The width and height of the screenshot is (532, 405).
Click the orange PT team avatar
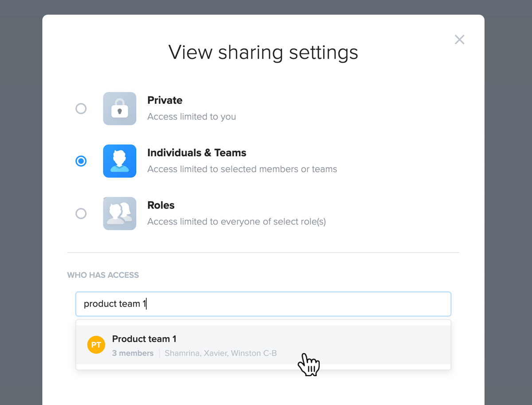(x=96, y=345)
